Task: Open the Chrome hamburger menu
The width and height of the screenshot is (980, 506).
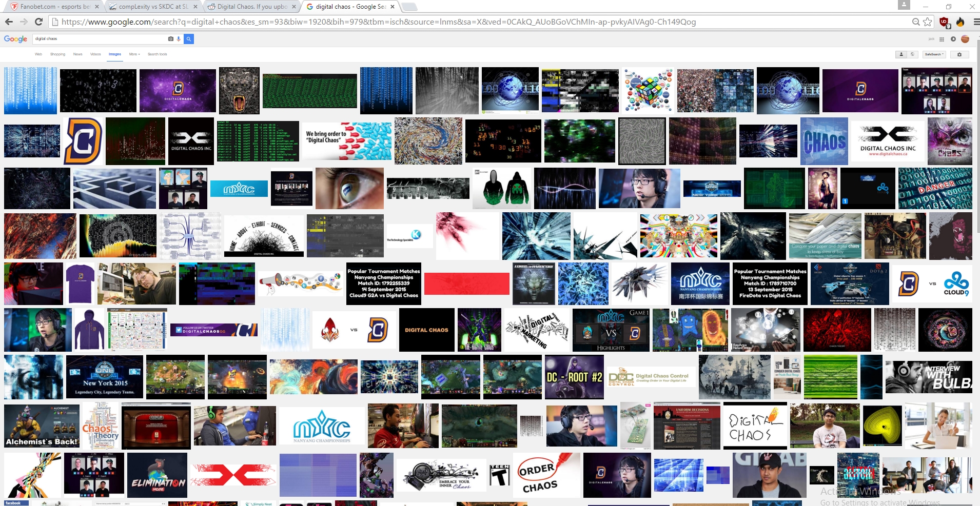Action: 976,22
